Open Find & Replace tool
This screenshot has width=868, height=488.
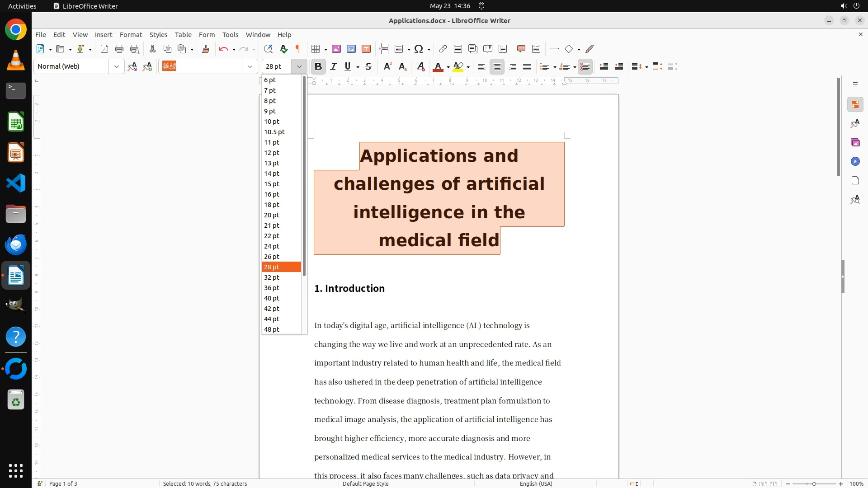pyautogui.click(x=268, y=49)
